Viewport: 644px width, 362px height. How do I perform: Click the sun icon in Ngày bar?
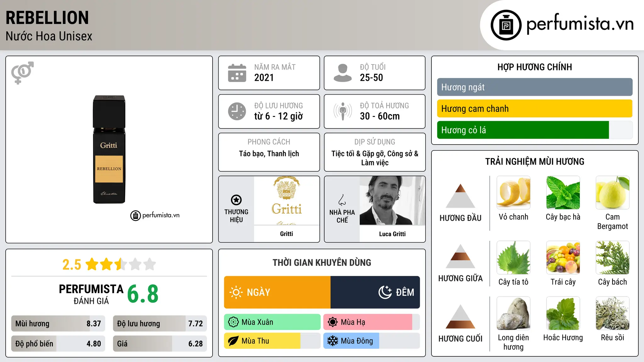236,292
